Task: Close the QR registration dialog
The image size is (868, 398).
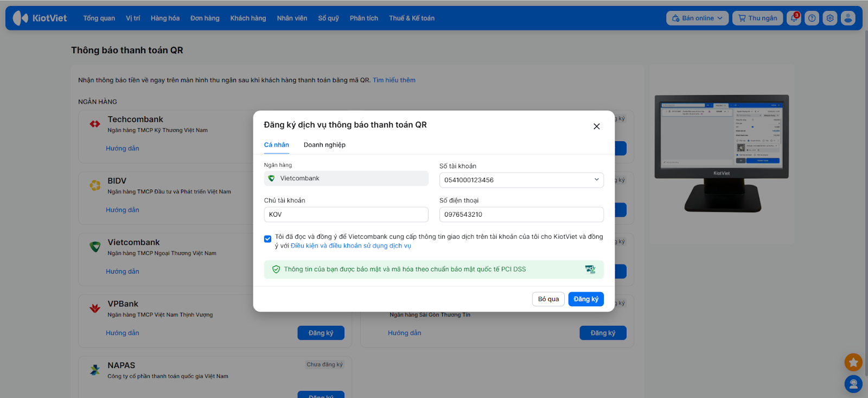Action: click(x=596, y=127)
